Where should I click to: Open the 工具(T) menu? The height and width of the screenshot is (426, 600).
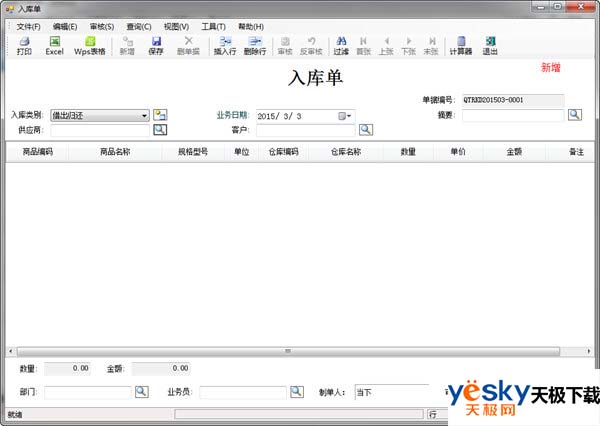[214, 26]
